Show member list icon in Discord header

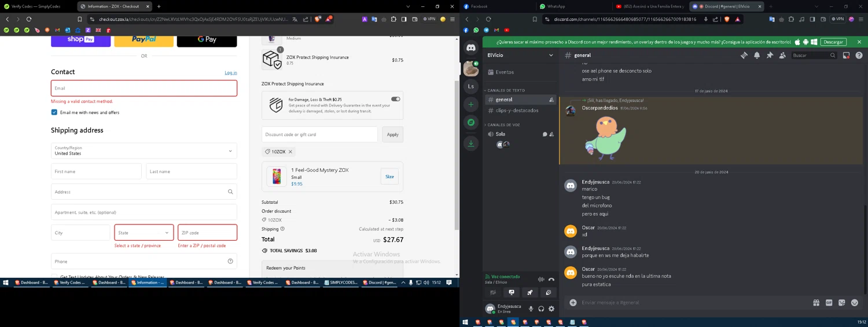(782, 56)
